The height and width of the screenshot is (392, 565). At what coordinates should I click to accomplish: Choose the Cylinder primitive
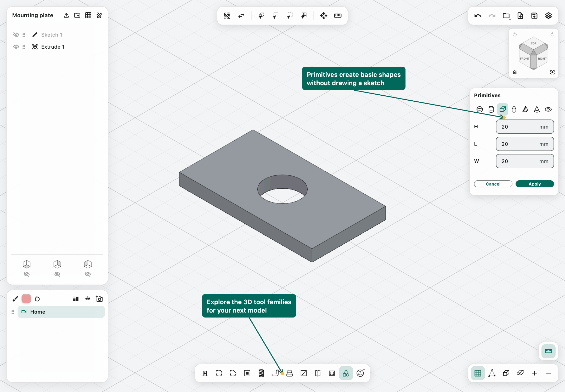491,109
